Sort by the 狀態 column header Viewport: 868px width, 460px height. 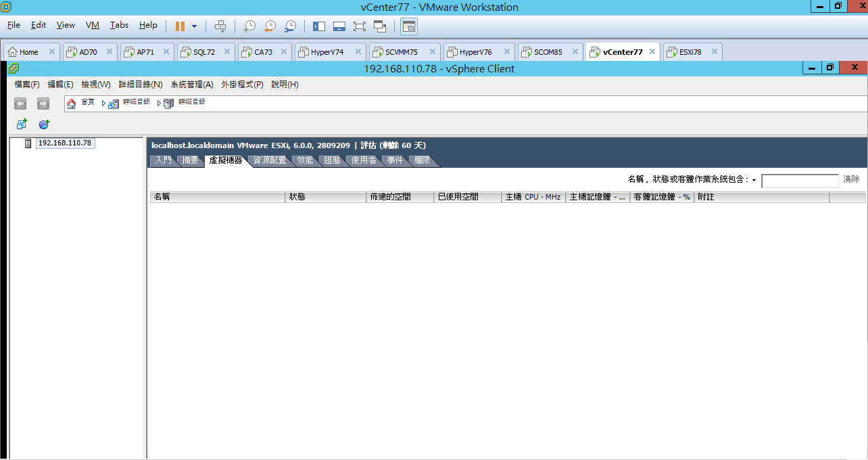pos(326,197)
